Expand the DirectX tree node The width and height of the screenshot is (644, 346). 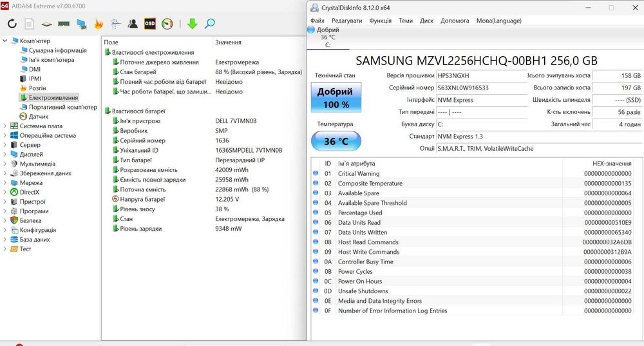[x=5, y=192]
